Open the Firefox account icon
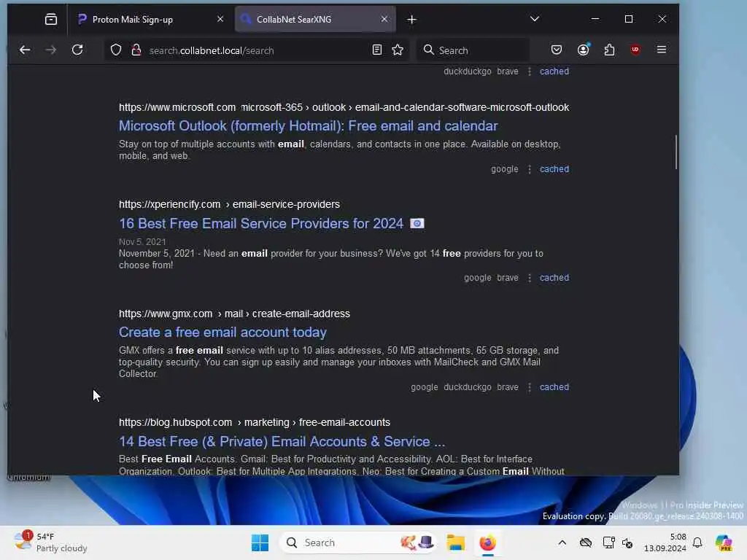This screenshot has width=747, height=560. 583,50
